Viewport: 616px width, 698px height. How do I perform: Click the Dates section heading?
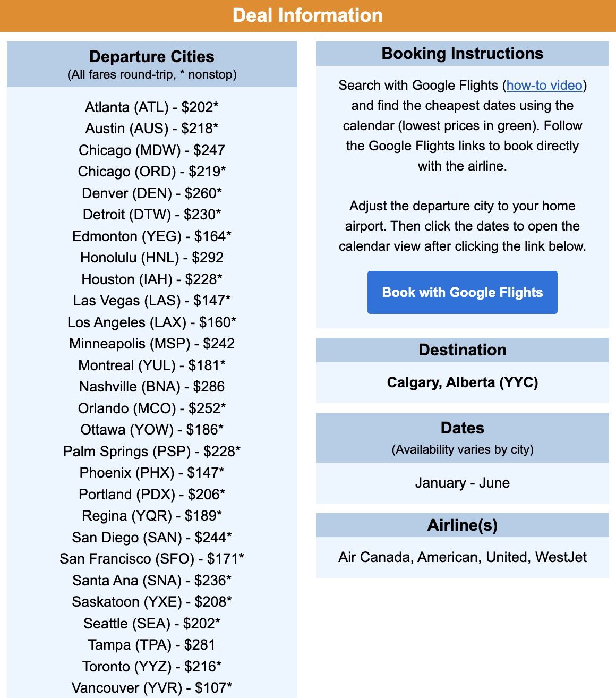462,428
